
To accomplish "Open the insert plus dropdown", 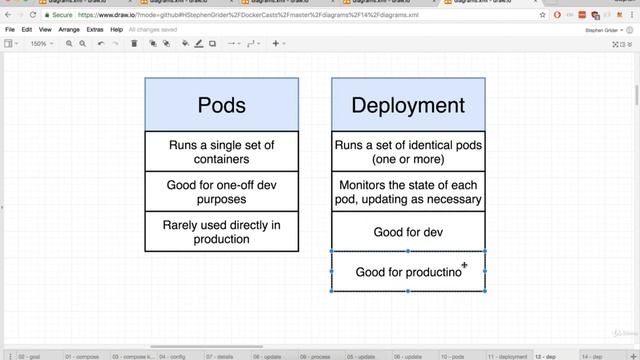I will 278,44.
